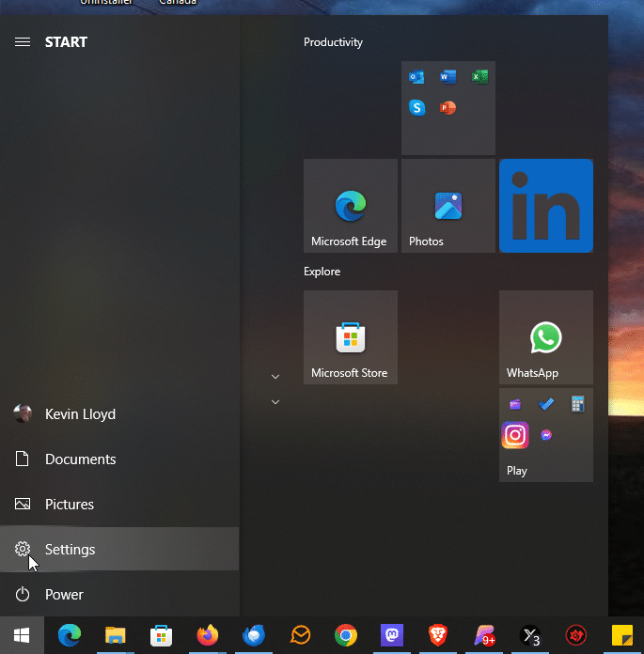Launch Word from the Office tile folder
Image resolution: width=644 pixels, height=654 pixels.
click(x=448, y=77)
